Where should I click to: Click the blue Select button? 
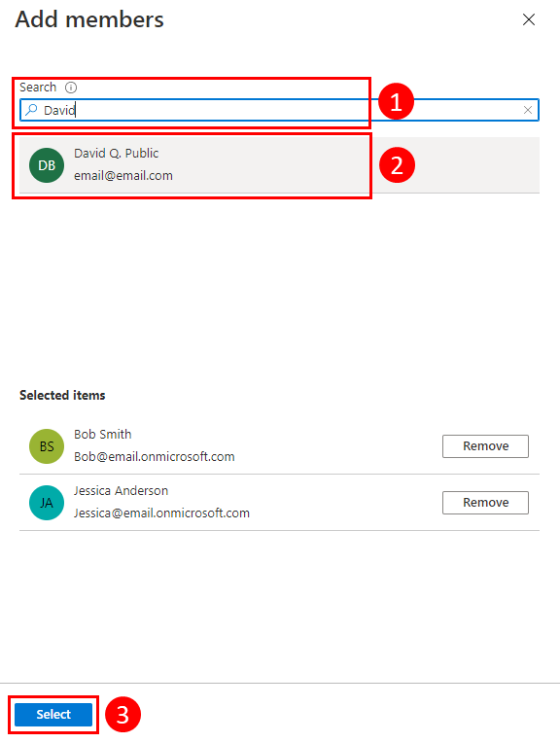(53, 714)
